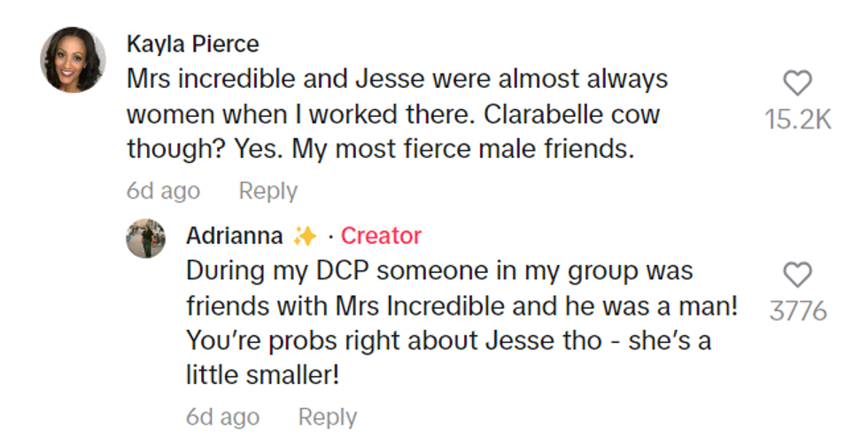Viewport: 868px width, 446px height.
Task: Click Kayla's comment line starting 'Mrs incredible and Jesse'
Action: click(x=397, y=80)
